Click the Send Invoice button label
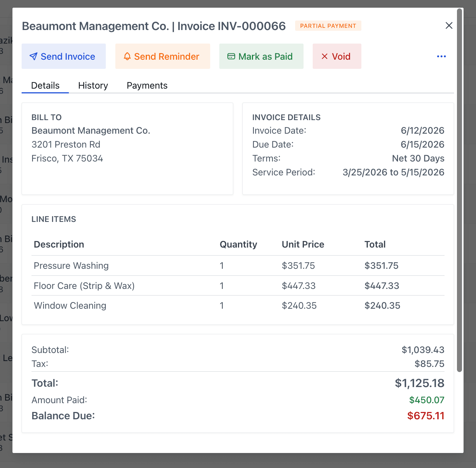The width and height of the screenshot is (476, 468). (68, 56)
